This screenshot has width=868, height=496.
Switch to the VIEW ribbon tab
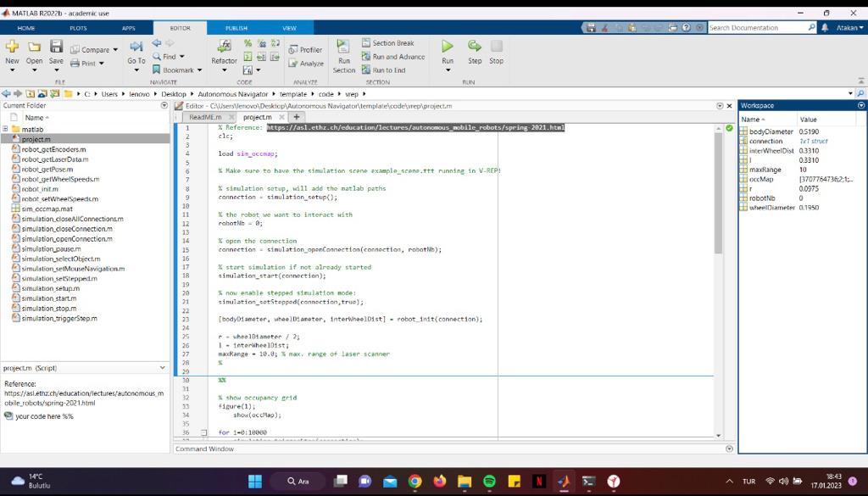(x=290, y=28)
